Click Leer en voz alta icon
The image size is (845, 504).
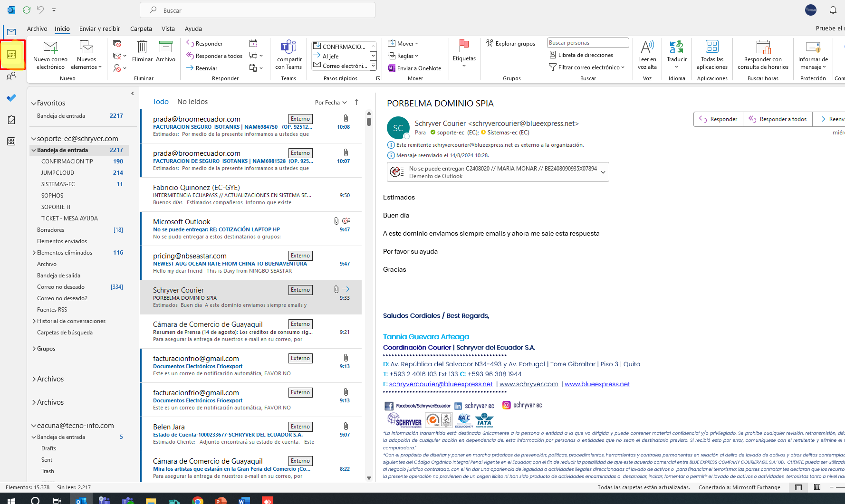(647, 55)
